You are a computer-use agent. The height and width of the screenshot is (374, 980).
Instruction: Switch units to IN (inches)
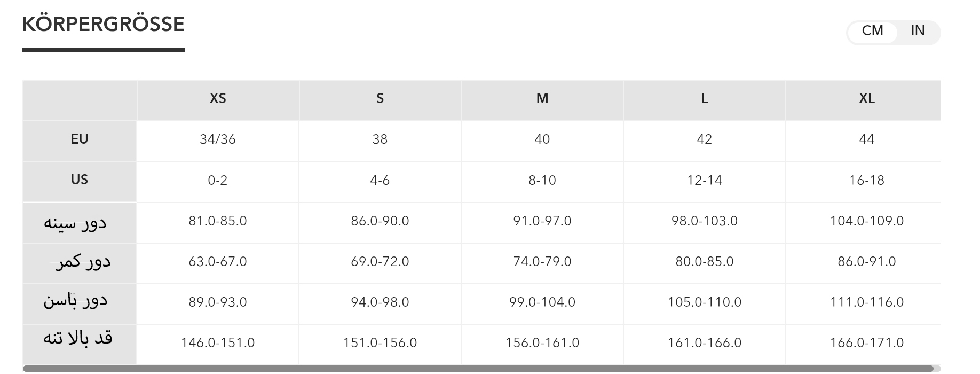[918, 31]
